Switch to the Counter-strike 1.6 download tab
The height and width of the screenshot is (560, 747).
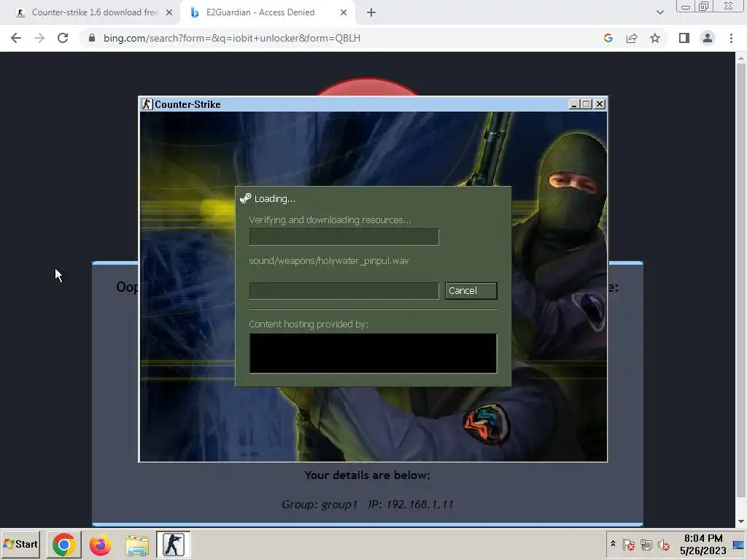click(94, 12)
